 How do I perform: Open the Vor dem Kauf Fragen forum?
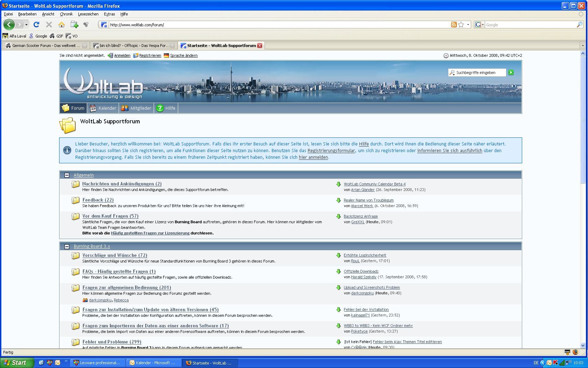tap(110, 216)
